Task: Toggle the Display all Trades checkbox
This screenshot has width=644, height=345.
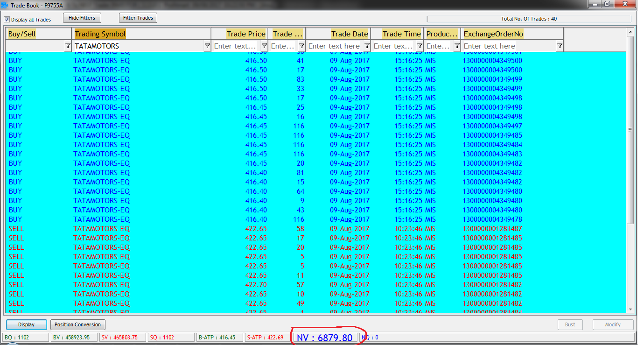Action: (7, 20)
